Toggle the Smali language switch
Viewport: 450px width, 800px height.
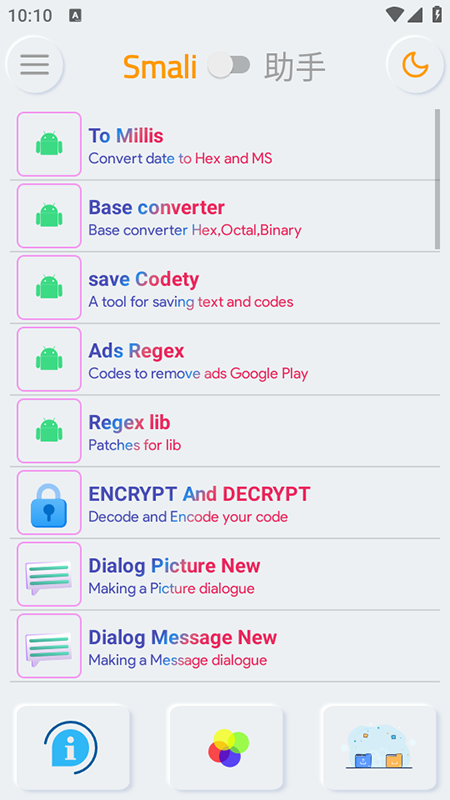coord(229,66)
